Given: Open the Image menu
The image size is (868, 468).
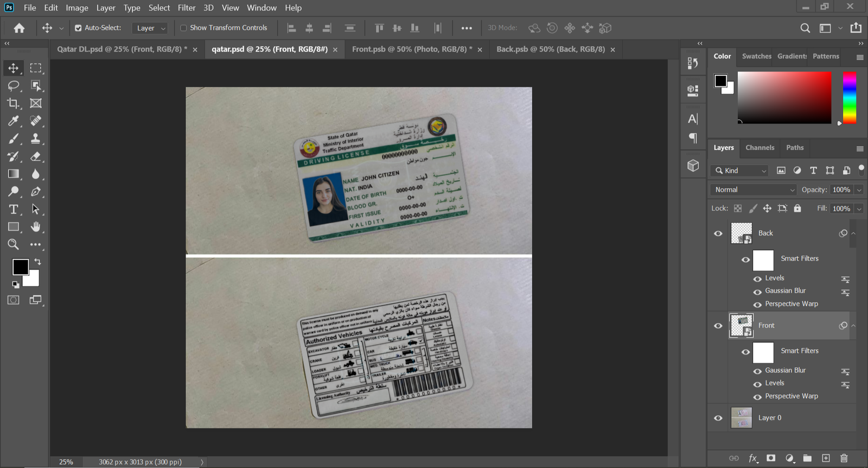Looking at the screenshot, I should 77,8.
